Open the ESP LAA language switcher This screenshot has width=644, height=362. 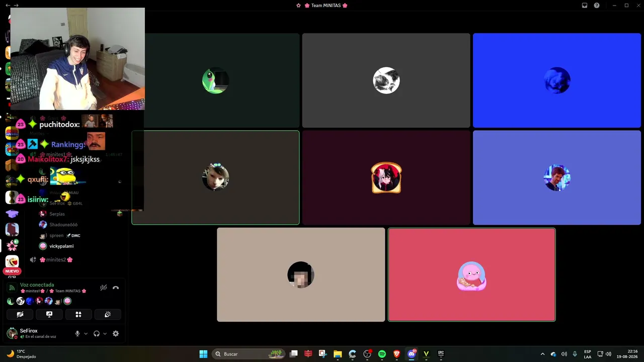pos(588,354)
